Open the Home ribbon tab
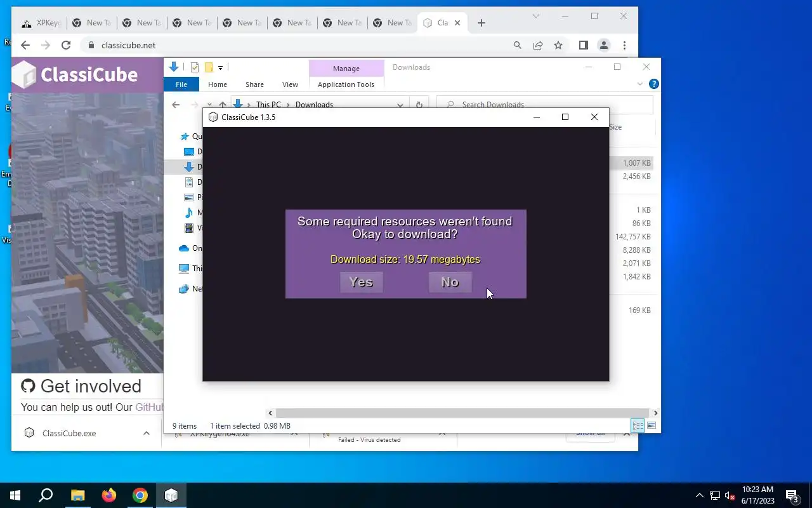812x508 pixels. (x=218, y=84)
